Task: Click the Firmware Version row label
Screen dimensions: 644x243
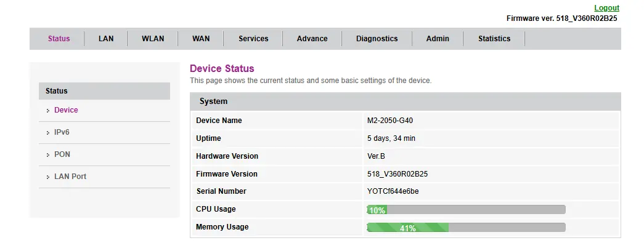Action: tap(227, 174)
